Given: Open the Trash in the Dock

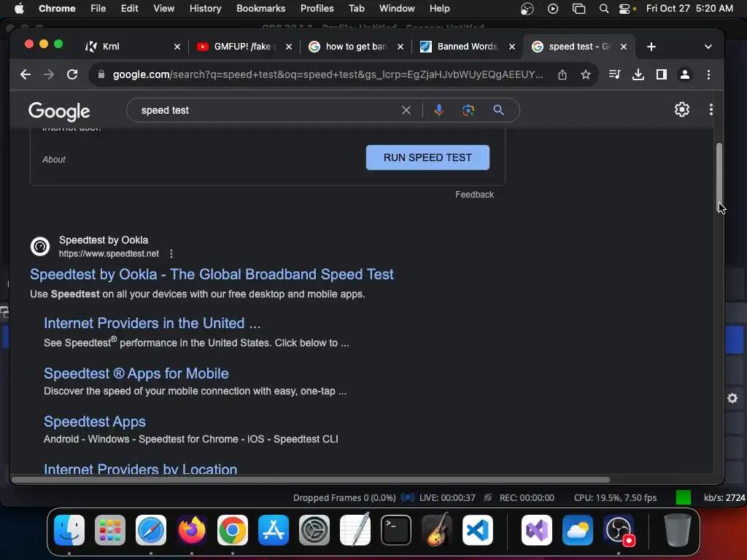Looking at the screenshot, I should pyautogui.click(x=677, y=530).
